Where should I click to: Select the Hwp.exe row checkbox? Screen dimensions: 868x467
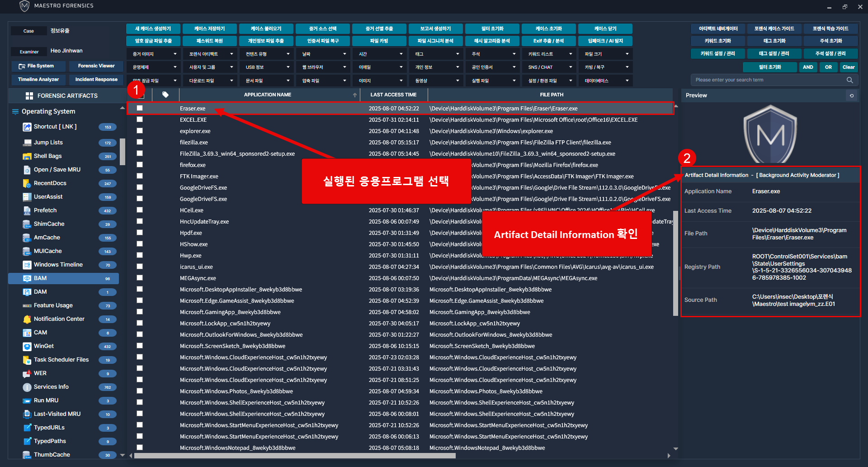[x=140, y=255]
